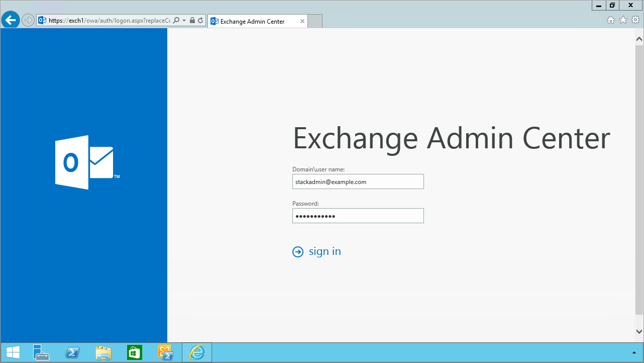Click the sign in arrow circle icon

pyautogui.click(x=298, y=252)
